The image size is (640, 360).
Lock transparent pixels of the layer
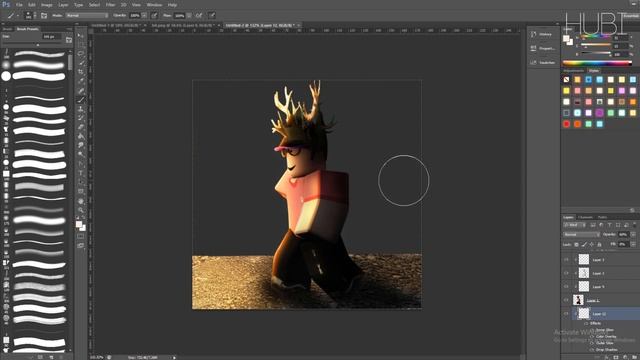point(576,244)
